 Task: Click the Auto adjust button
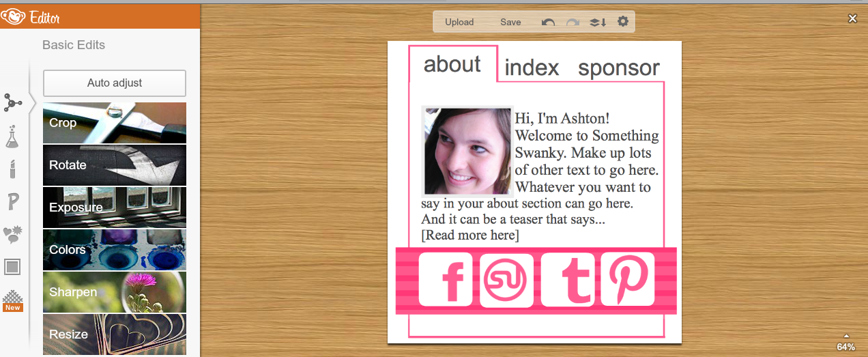(x=115, y=83)
